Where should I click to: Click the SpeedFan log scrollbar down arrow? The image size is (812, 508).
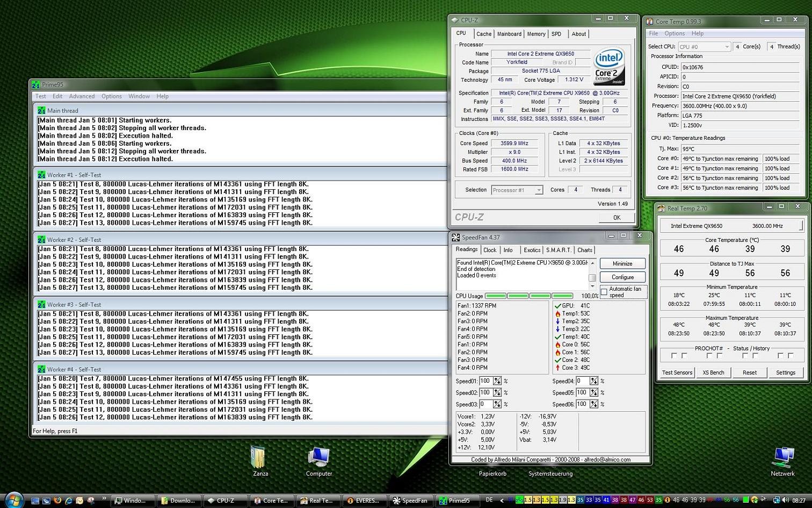click(x=592, y=287)
